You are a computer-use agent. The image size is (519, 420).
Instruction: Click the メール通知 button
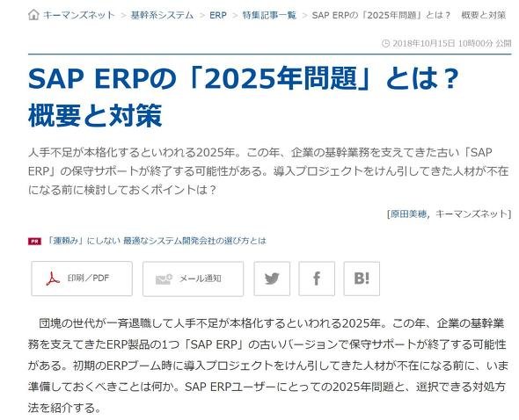193,279
